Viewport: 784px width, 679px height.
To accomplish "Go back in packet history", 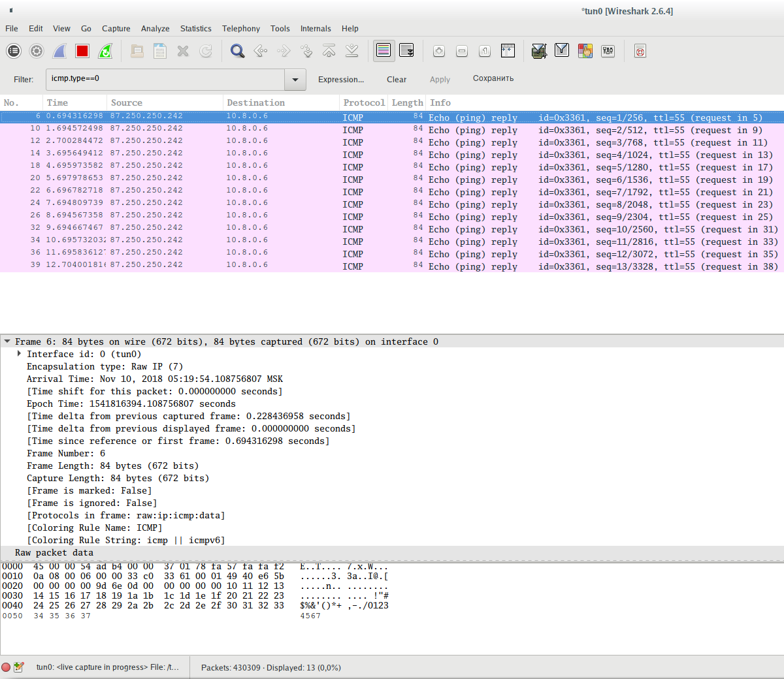I will [261, 51].
